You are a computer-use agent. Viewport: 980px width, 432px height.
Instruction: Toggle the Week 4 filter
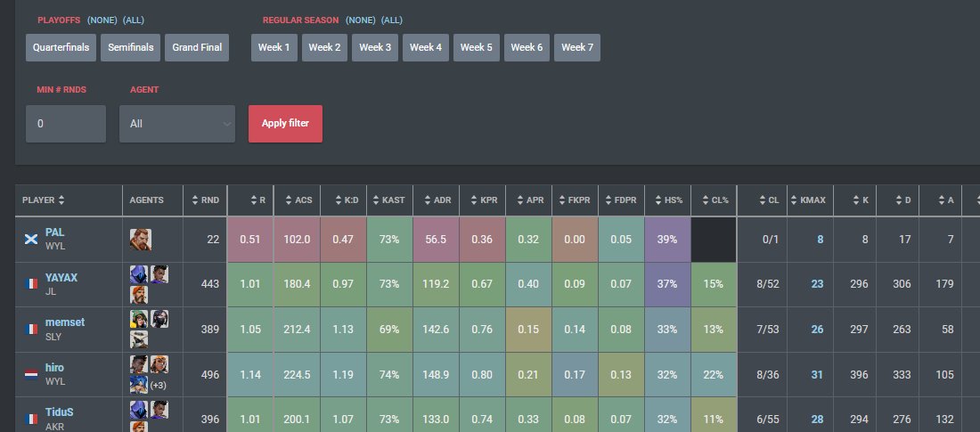pyautogui.click(x=426, y=47)
